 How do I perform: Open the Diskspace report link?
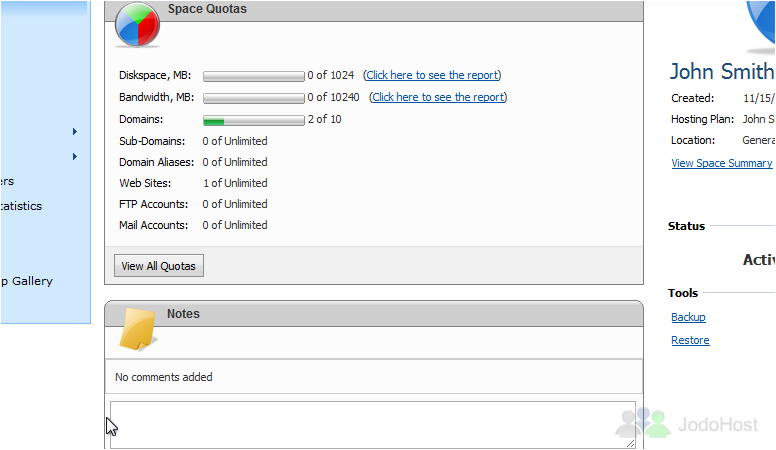432,75
